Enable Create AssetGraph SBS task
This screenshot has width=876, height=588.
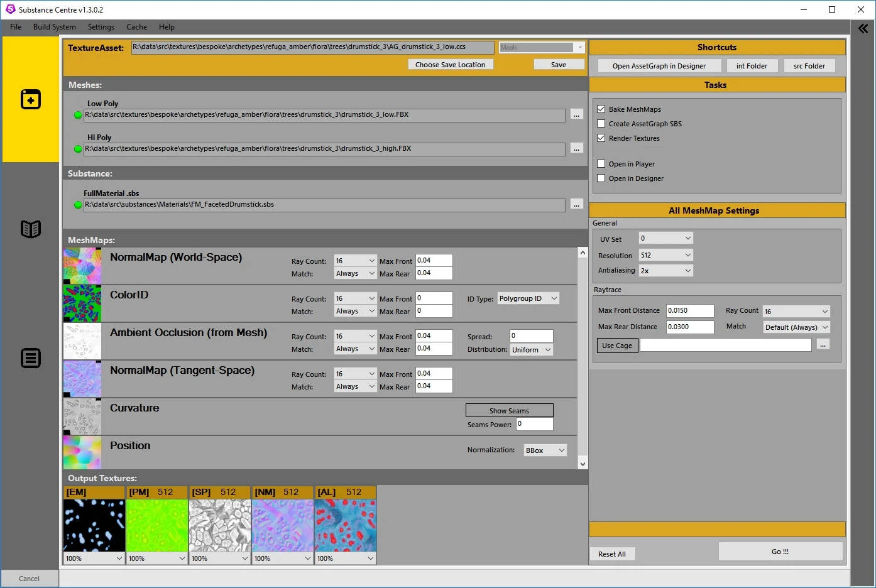[x=601, y=123]
